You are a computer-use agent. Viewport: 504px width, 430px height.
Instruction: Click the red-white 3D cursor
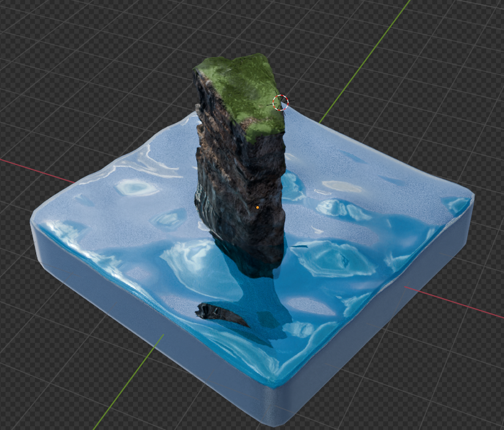pos(281,102)
